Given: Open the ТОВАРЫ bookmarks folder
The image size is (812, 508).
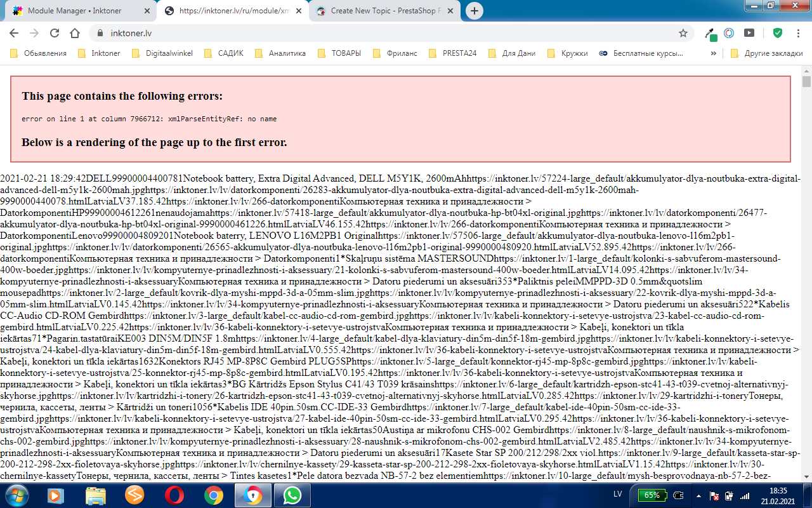Looking at the screenshot, I should (339, 53).
